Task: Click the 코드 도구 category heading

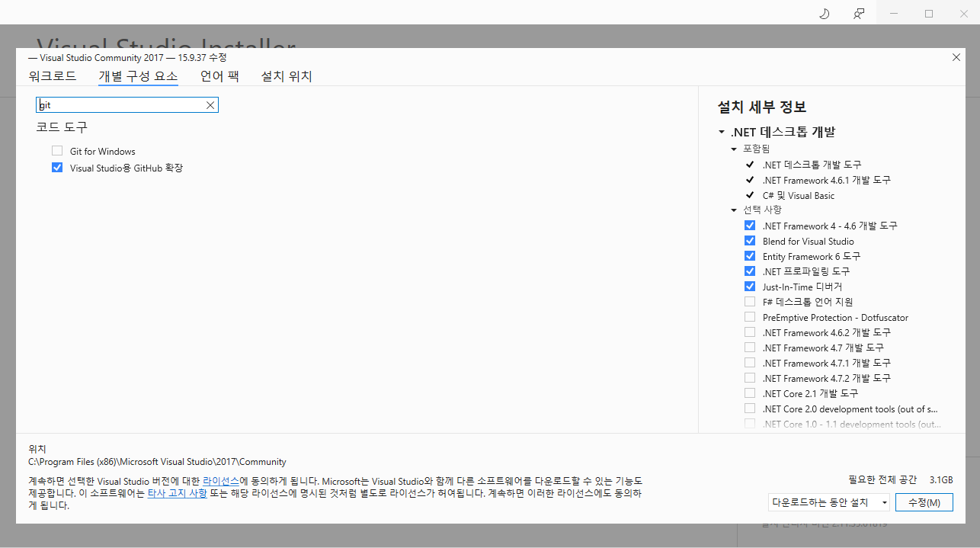Action: (x=62, y=127)
